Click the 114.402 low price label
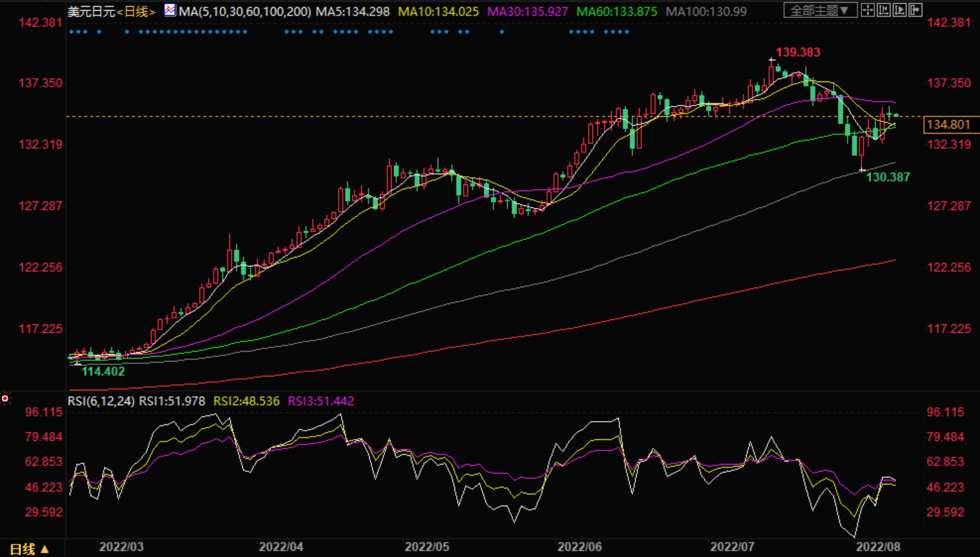The height and width of the screenshot is (557, 980). 103,371
